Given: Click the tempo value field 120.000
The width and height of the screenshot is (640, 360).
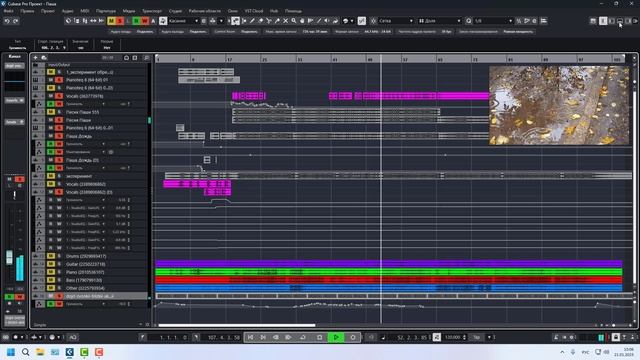Looking at the screenshot, I should (x=454, y=338).
